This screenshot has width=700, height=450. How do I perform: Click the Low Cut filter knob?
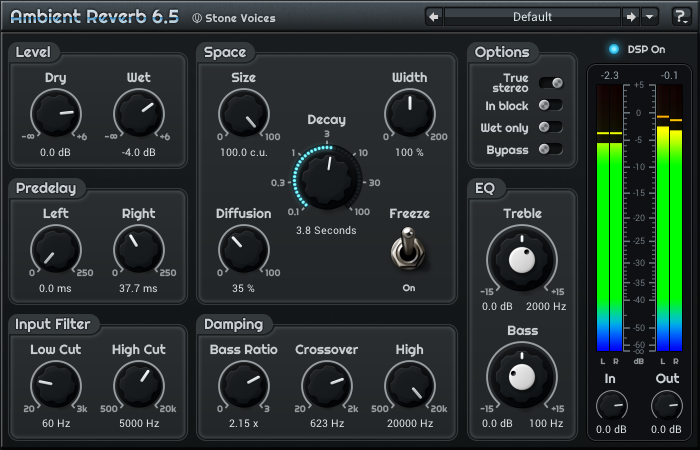pos(56,386)
